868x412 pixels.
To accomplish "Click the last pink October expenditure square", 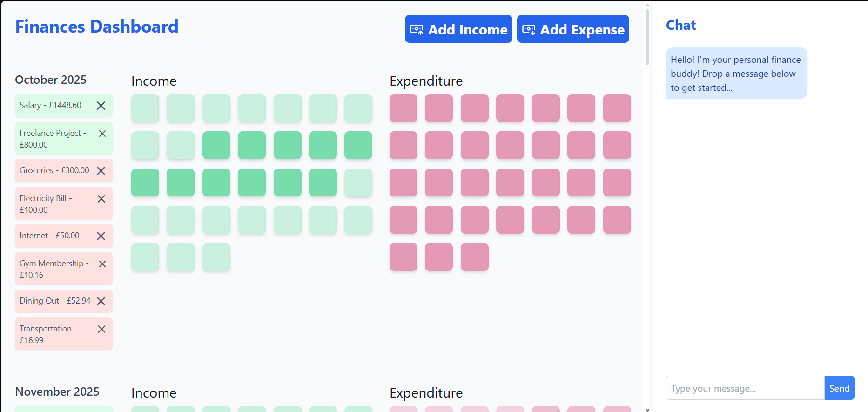I will (475, 257).
